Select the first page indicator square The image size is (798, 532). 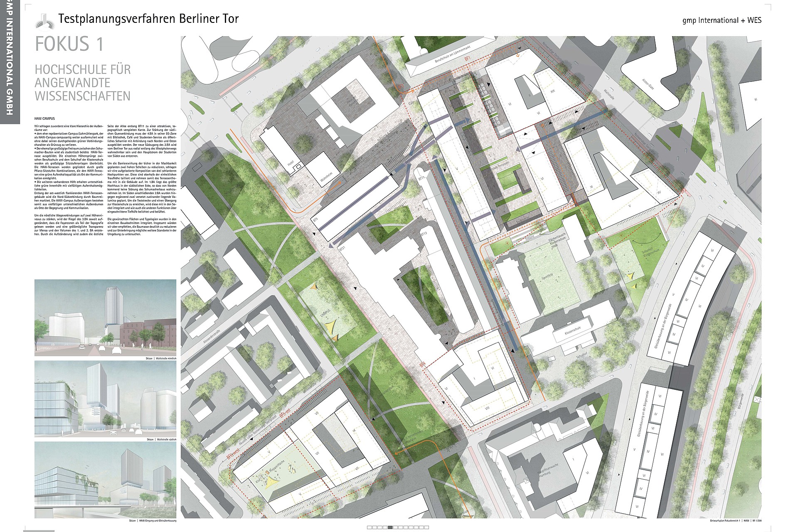[369, 527]
